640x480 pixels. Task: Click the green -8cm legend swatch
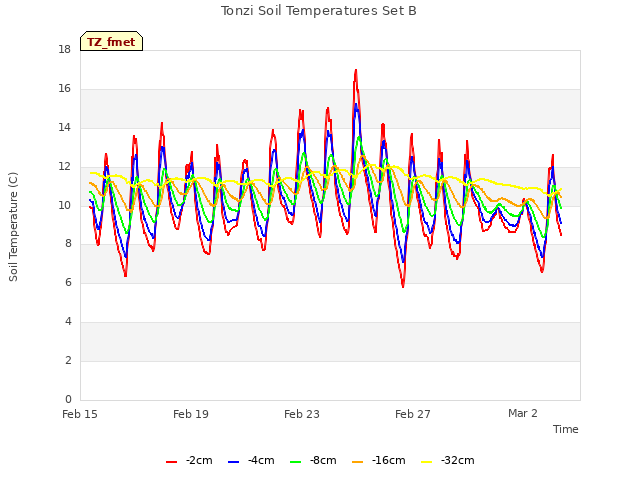click(296, 462)
